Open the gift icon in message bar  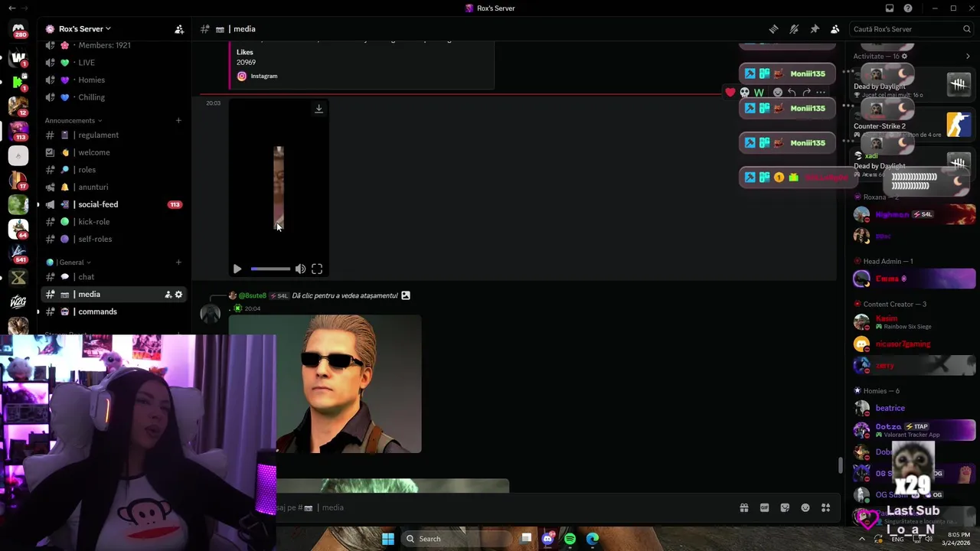pos(743,507)
